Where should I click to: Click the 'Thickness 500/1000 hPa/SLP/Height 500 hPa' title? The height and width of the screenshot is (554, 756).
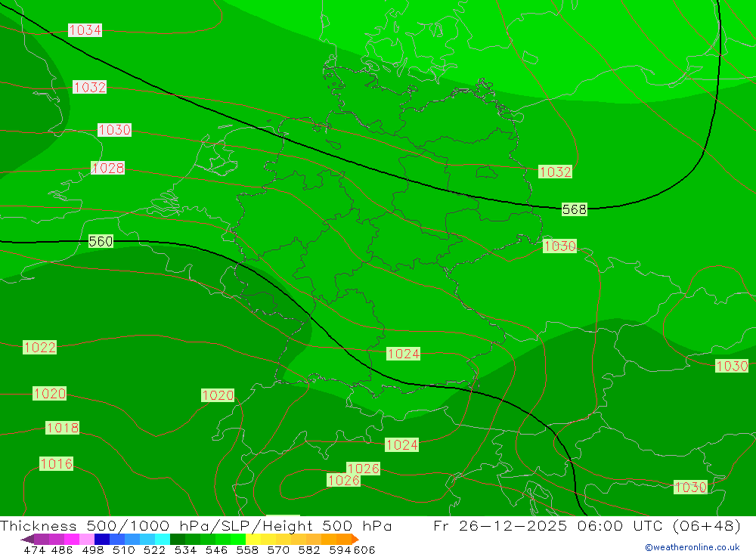point(196,525)
